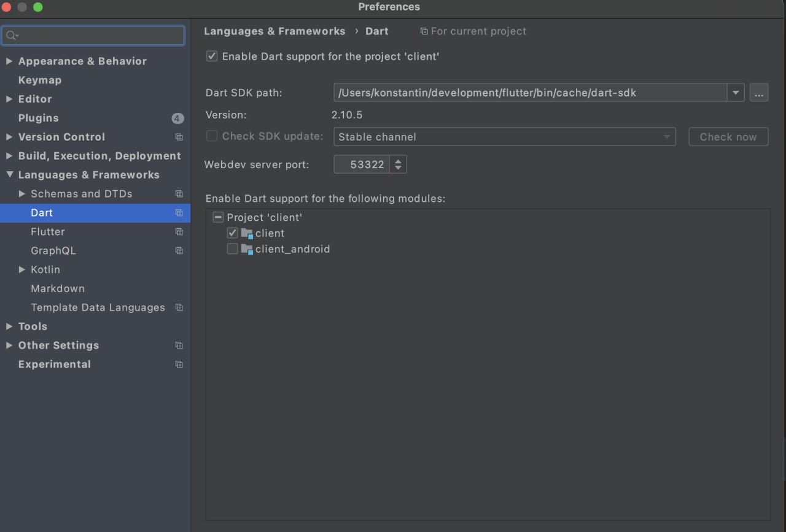Browse for Dart SDK path with ellipsis button

pyautogui.click(x=759, y=93)
